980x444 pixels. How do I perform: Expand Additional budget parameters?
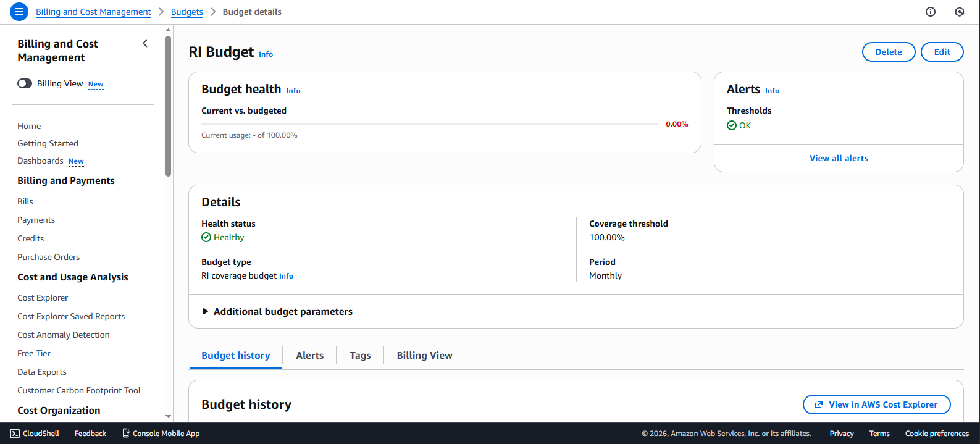[x=277, y=311]
